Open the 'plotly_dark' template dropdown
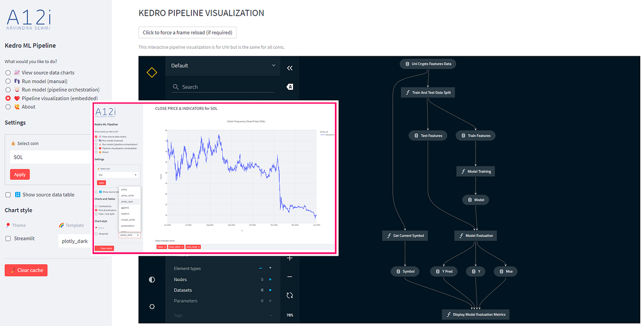Screen dimensions: 644x326 tap(75, 241)
